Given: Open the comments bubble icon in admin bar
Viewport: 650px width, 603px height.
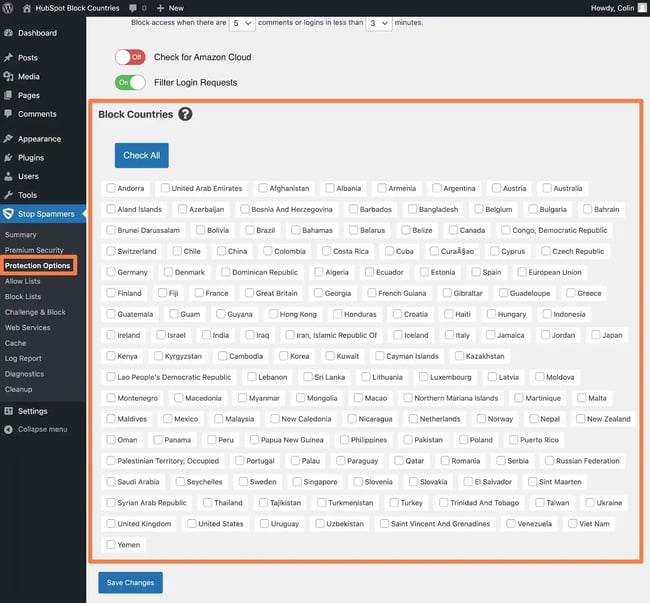Looking at the screenshot, I should [133, 8].
